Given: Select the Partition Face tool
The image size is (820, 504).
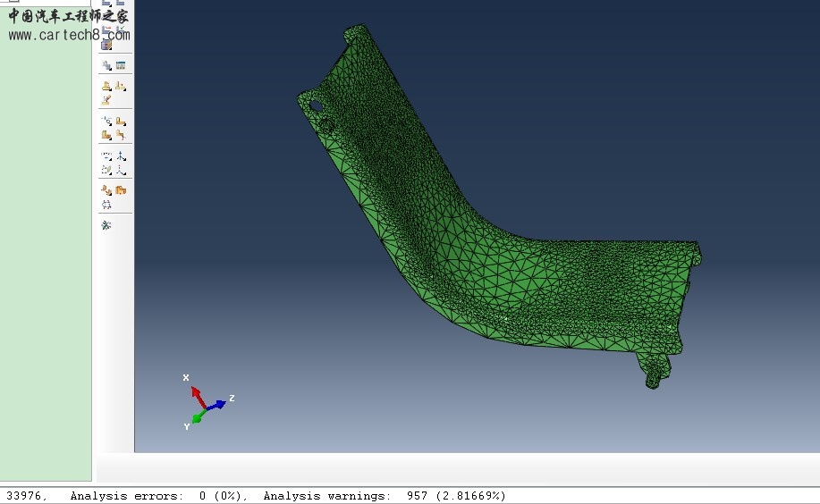Looking at the screenshot, I should 121,121.
